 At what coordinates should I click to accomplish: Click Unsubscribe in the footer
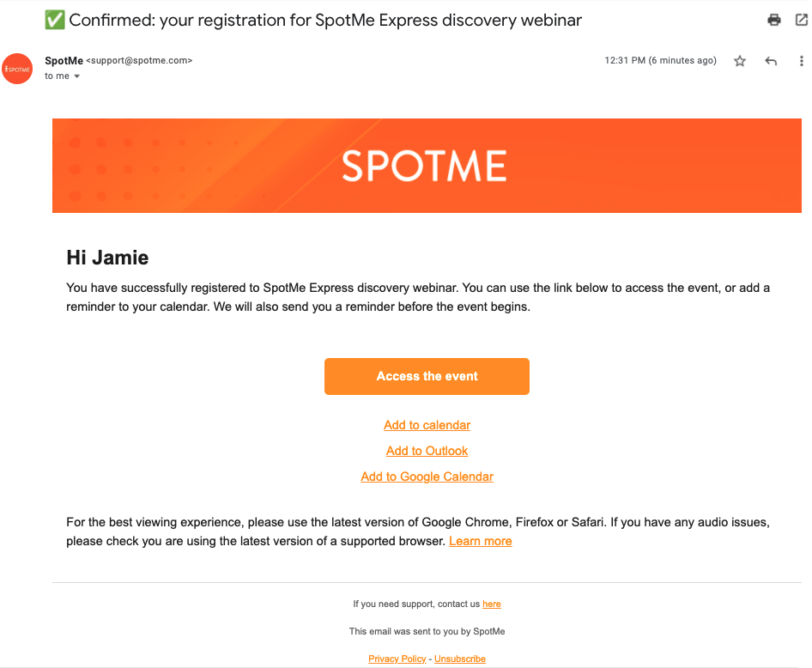coord(460,659)
